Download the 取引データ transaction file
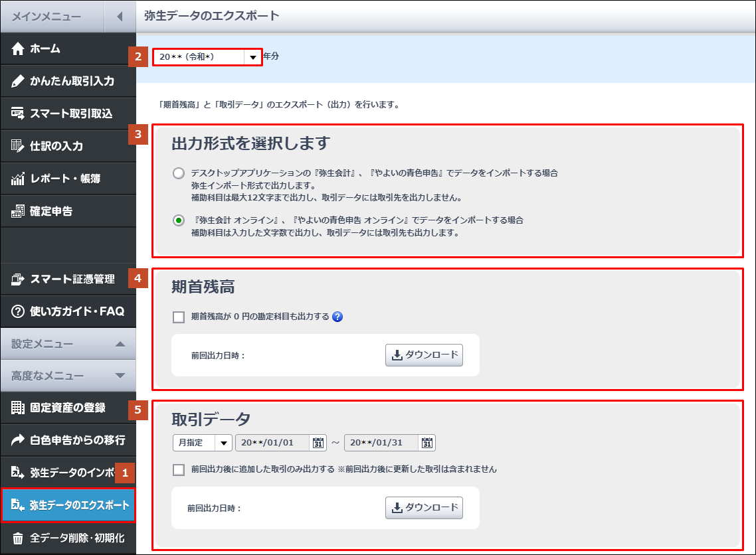 tap(424, 508)
